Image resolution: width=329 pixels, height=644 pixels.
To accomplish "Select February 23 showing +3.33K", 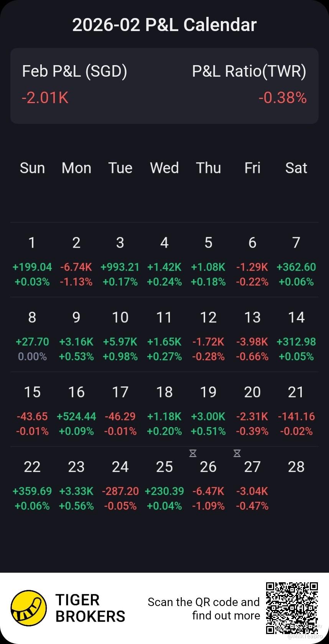I will pyautogui.click(x=76, y=485).
